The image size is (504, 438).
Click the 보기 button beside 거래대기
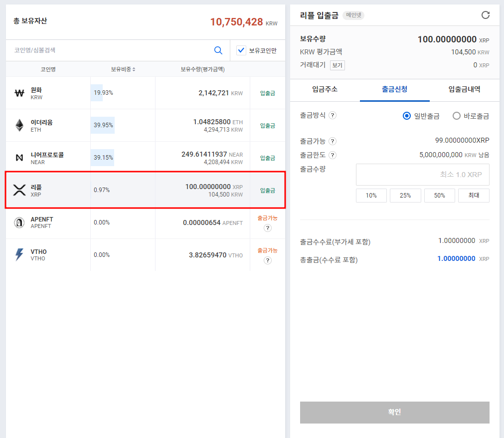(337, 65)
